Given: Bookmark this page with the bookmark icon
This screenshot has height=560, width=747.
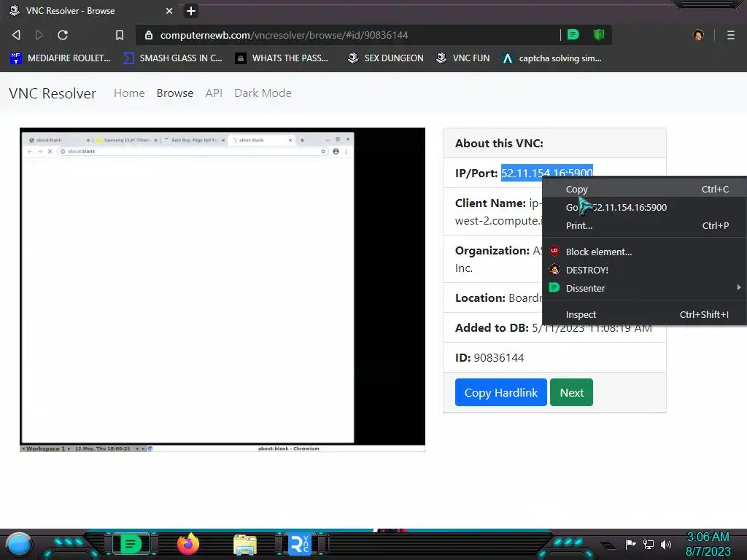Looking at the screenshot, I should (120, 35).
